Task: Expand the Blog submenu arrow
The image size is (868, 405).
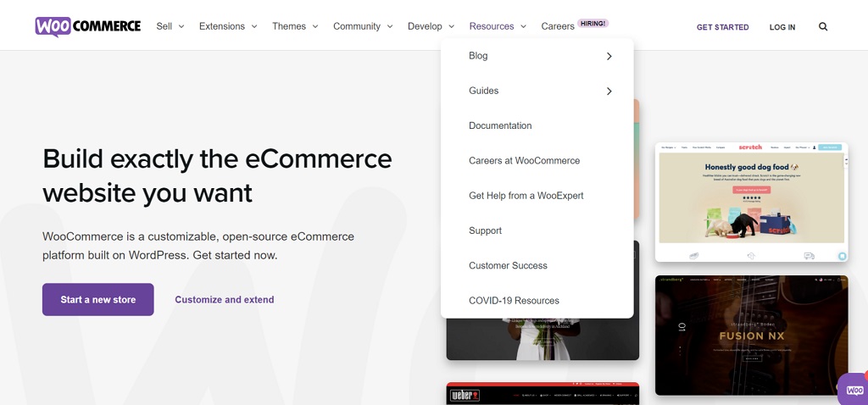Action: 609,56
